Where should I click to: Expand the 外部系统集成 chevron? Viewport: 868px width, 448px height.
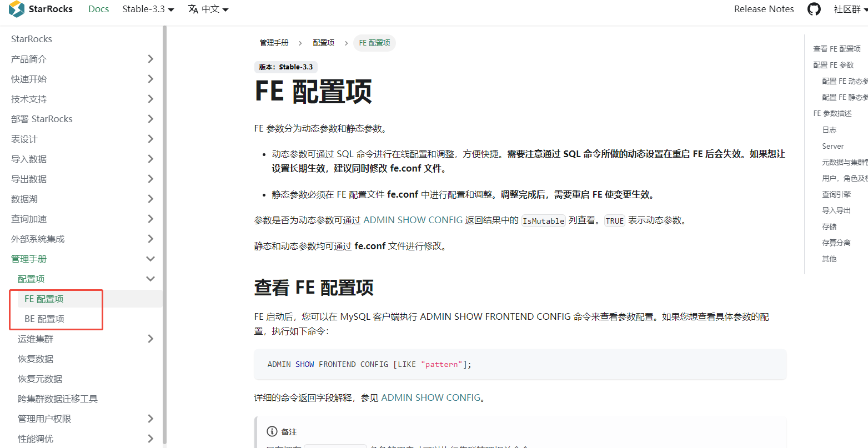(x=150, y=239)
